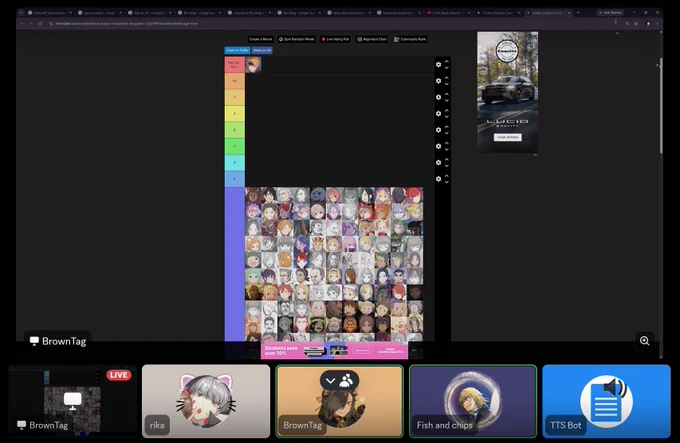Toggle the show members people icon

[347, 381]
